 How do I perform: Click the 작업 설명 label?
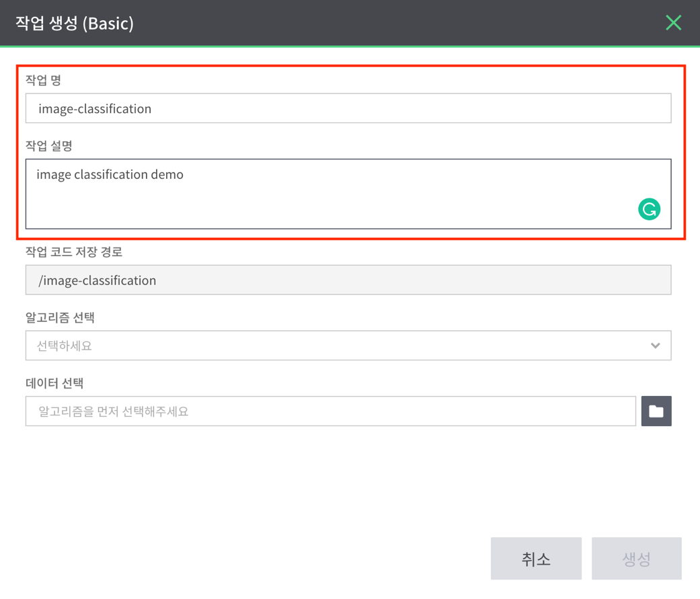[49, 145]
